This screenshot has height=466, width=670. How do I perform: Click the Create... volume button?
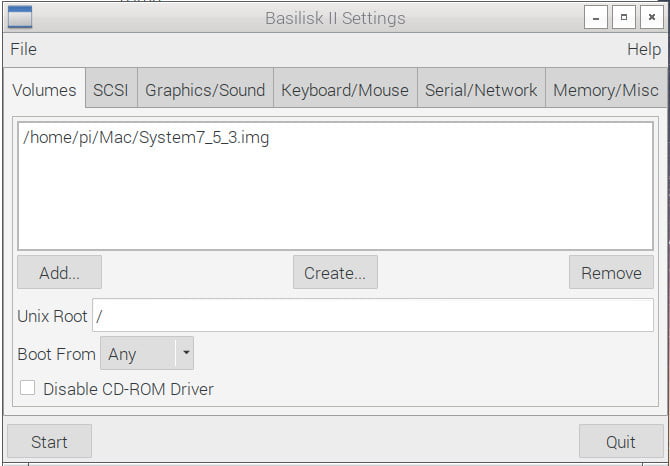pyautogui.click(x=335, y=273)
